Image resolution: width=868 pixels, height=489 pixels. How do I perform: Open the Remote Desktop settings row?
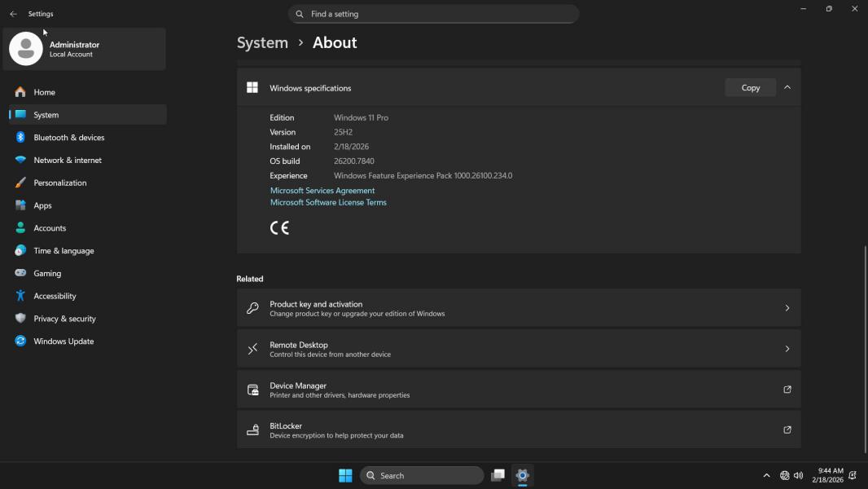pyautogui.click(x=518, y=349)
